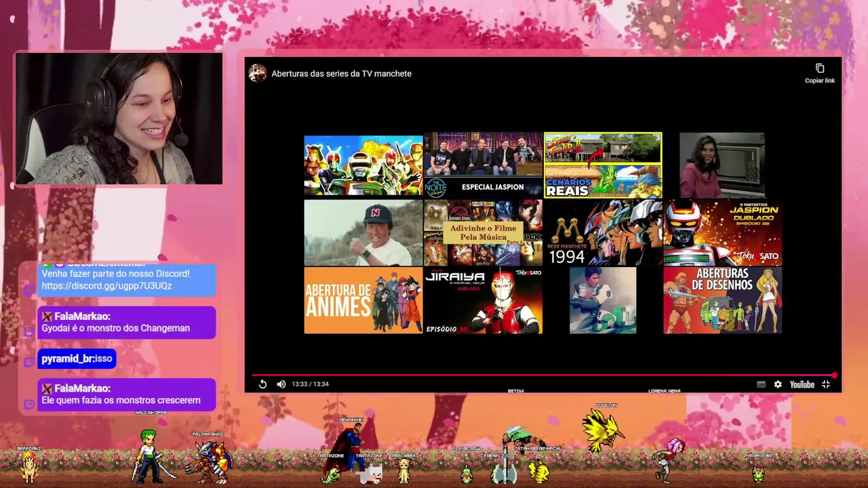Click the yellow bird sprite labeled DOUGLON
Image resolution: width=868 pixels, height=488 pixels.
click(x=601, y=431)
